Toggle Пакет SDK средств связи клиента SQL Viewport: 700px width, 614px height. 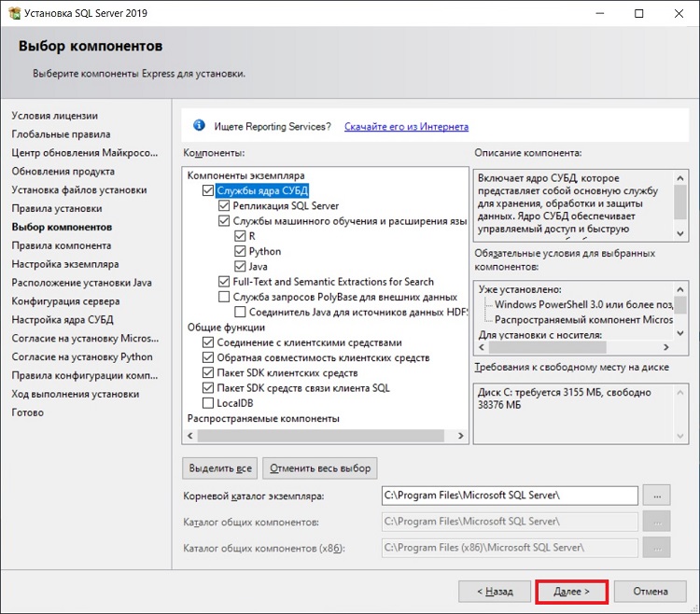coord(208,388)
